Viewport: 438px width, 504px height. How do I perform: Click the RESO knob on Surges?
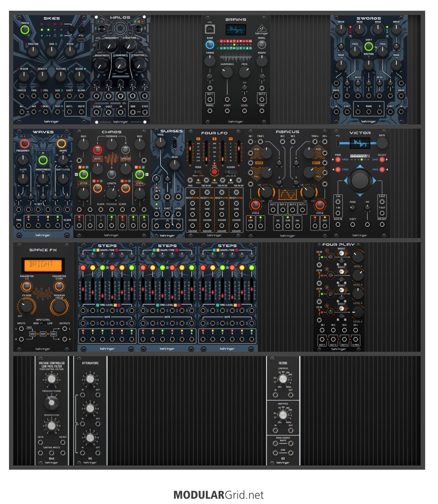(x=174, y=165)
